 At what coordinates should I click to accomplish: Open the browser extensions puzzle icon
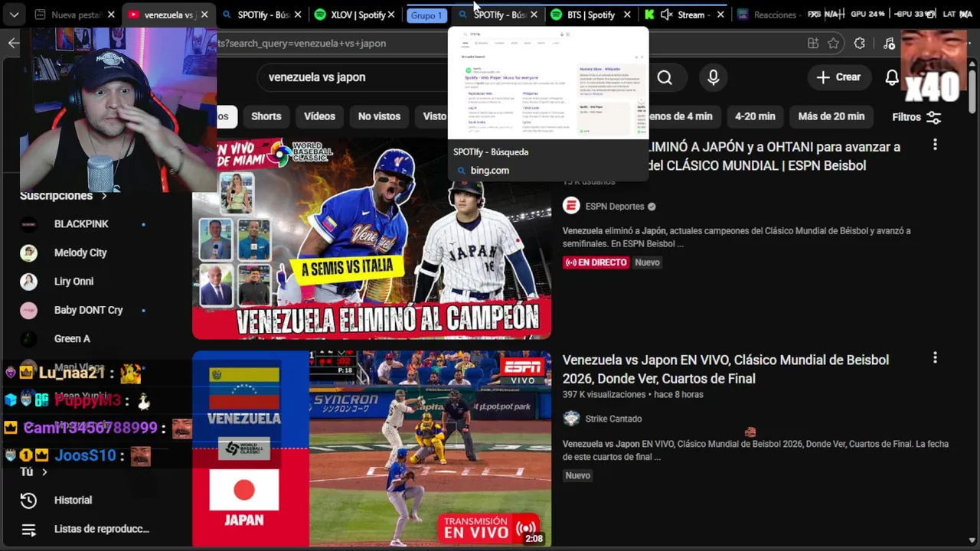tap(860, 44)
